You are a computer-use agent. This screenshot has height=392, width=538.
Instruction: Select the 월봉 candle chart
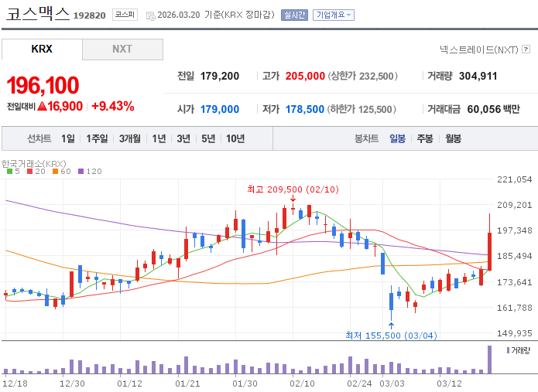click(454, 138)
